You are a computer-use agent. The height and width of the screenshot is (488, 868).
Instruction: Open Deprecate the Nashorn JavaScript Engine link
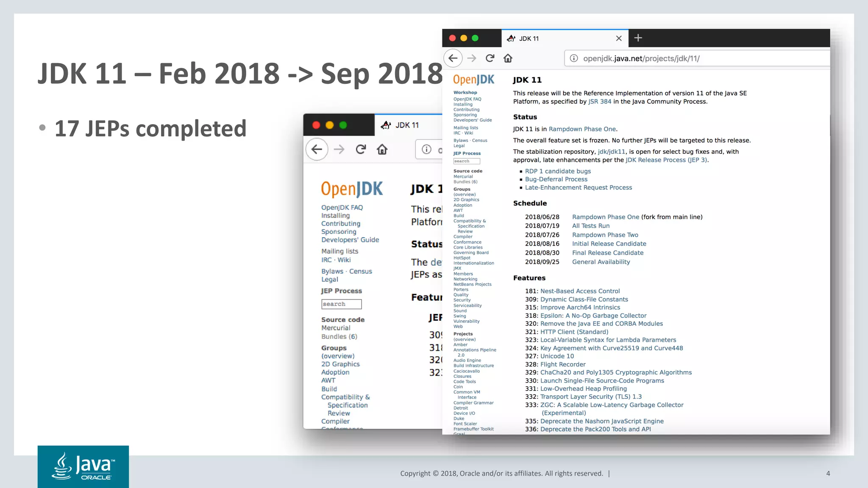point(602,421)
